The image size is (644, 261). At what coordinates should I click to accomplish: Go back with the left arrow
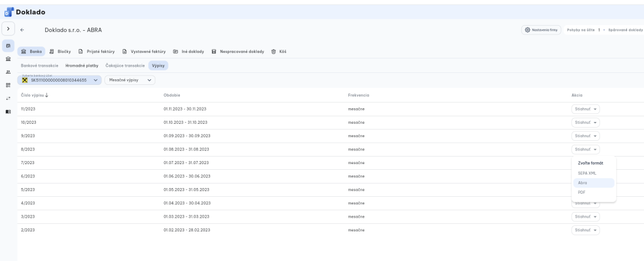coord(22,30)
